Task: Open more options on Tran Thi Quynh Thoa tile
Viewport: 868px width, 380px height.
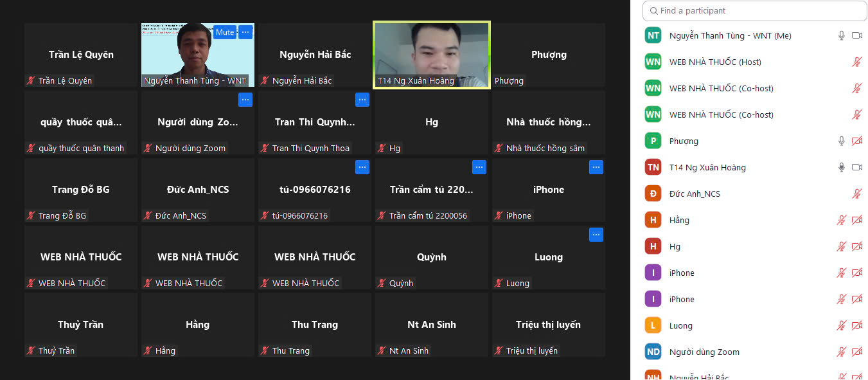Action: (362, 100)
